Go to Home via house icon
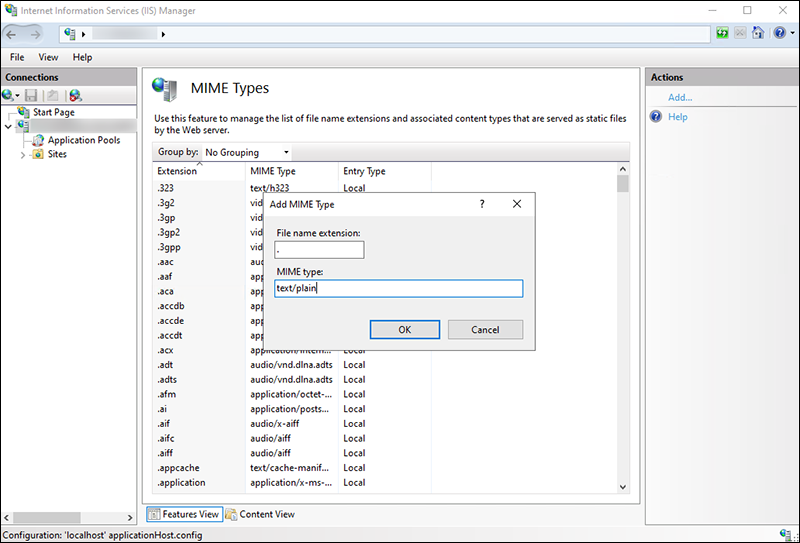Screen dimensions: 800x543 coord(758,33)
